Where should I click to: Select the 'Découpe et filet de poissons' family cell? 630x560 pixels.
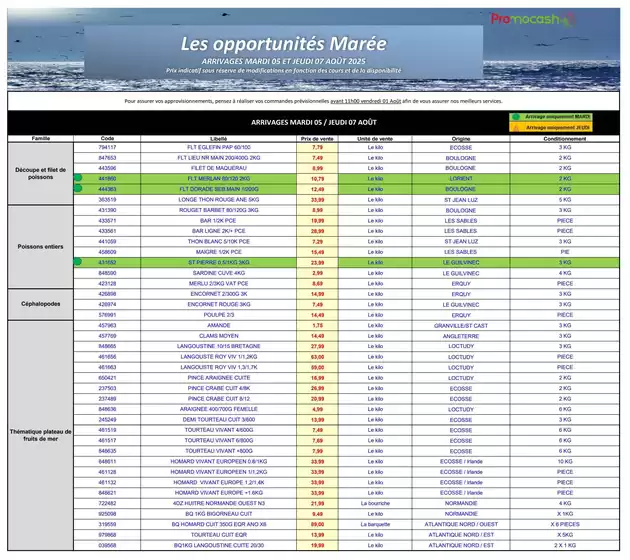41,174
